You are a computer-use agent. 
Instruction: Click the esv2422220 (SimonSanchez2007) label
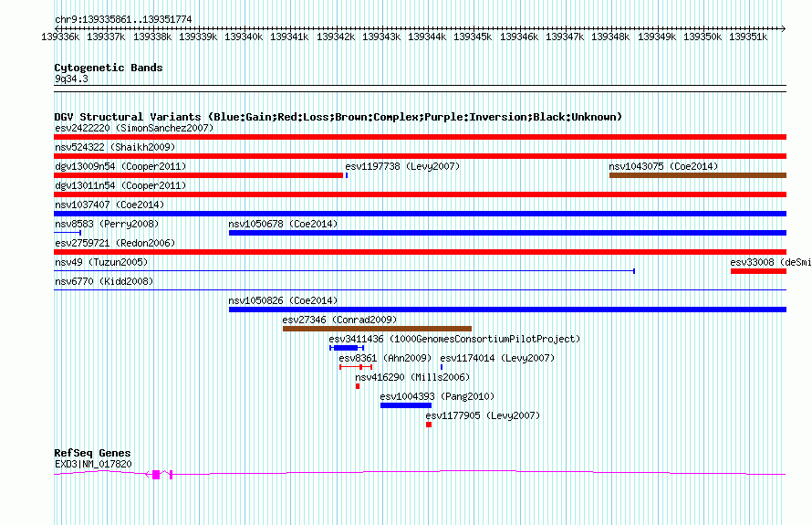tap(134, 128)
